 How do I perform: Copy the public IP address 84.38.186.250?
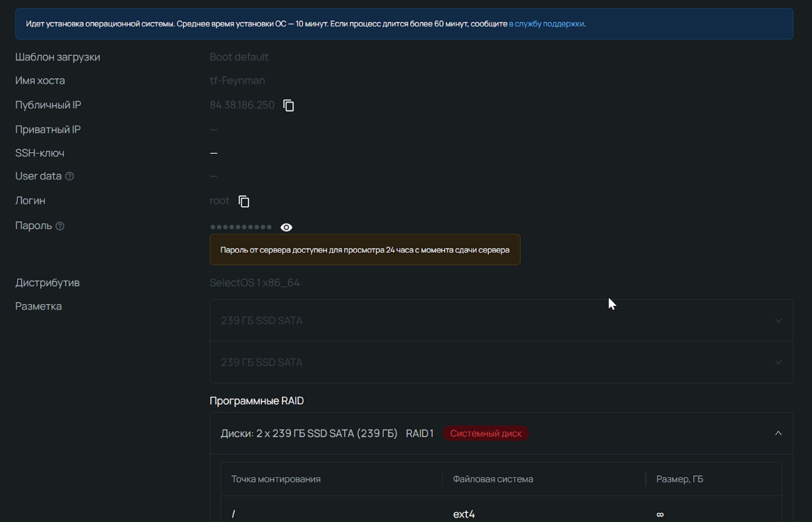[x=289, y=105]
